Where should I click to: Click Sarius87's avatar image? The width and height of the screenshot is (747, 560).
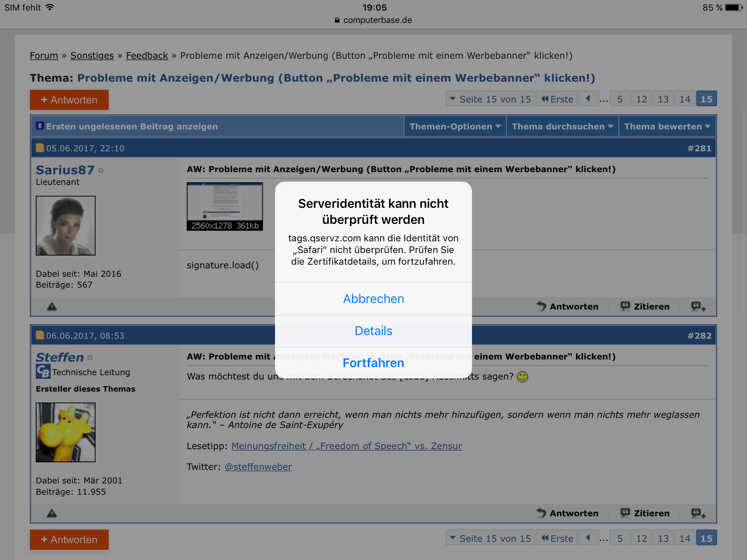(x=66, y=226)
